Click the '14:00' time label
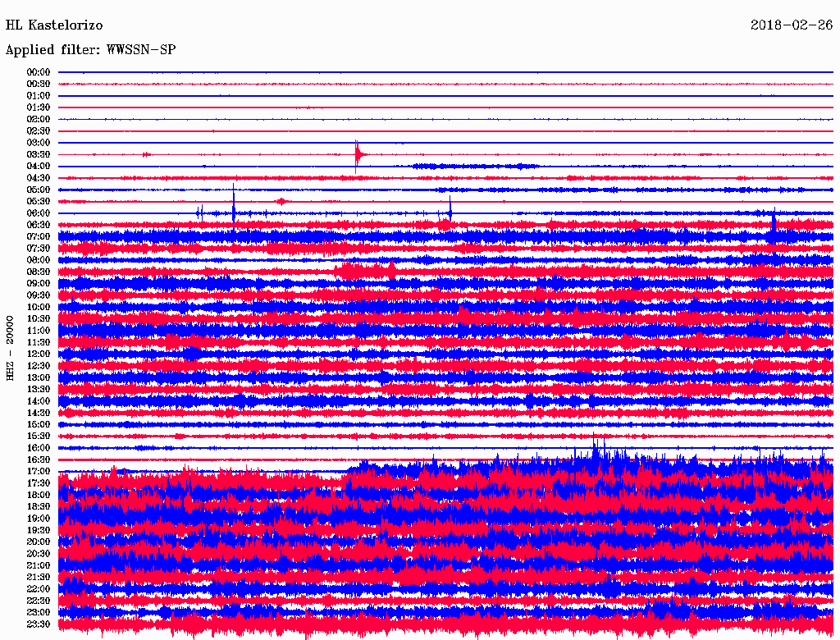This screenshot has height=640, width=840. 38,401
